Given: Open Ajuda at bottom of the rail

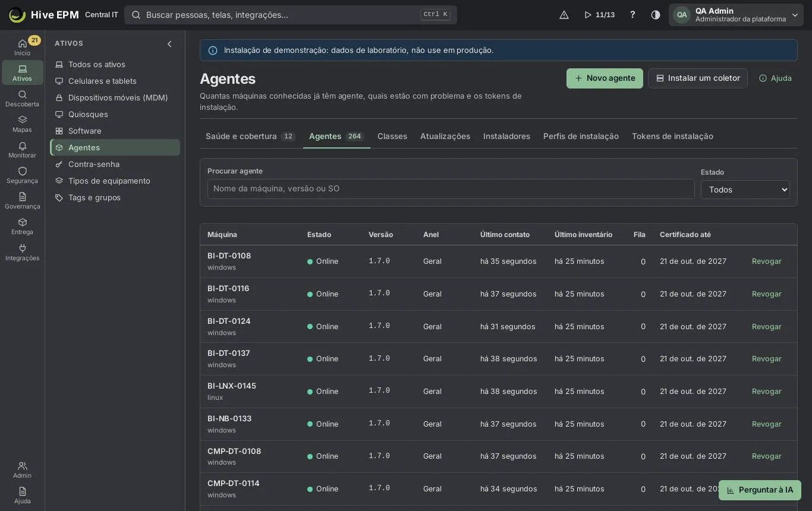Looking at the screenshot, I should point(22,496).
